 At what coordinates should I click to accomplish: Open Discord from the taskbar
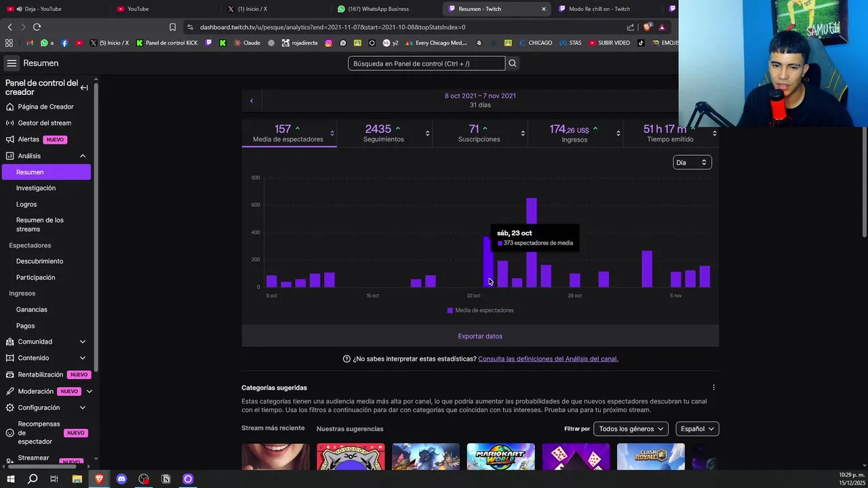(121, 479)
